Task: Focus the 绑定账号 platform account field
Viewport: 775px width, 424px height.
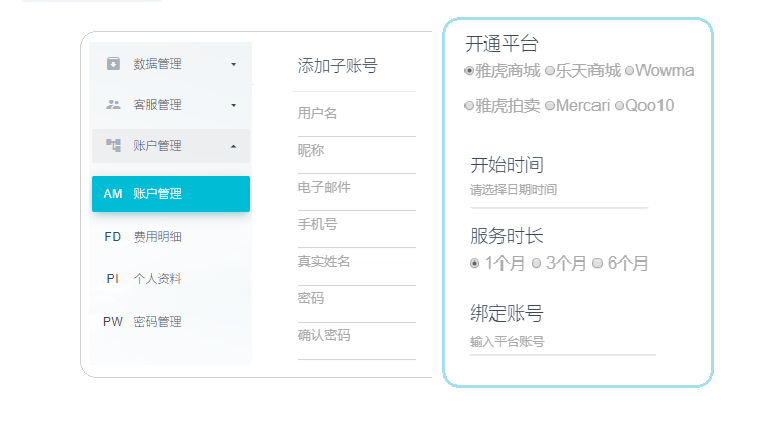Action: 562,342
